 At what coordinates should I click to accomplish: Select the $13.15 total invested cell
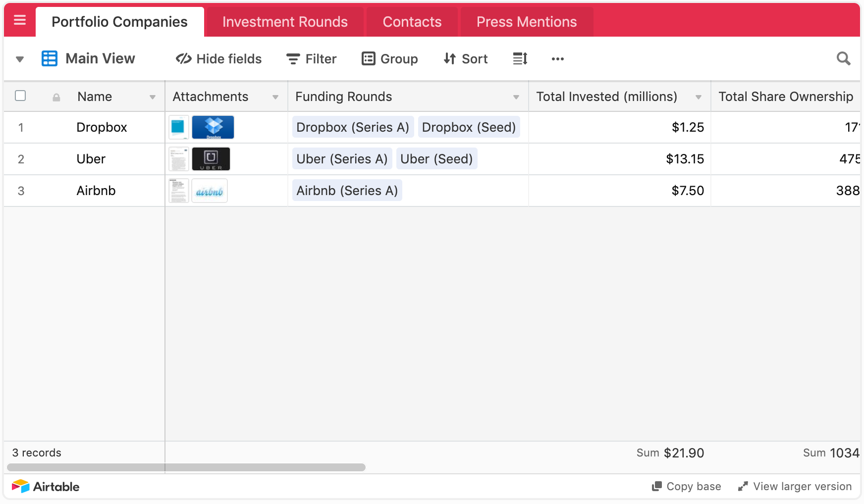pos(620,159)
